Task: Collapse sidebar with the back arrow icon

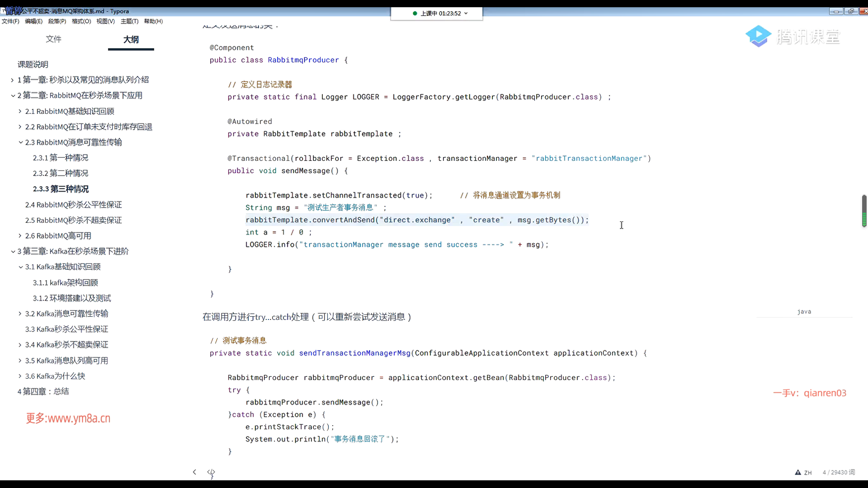Action: pyautogui.click(x=194, y=472)
